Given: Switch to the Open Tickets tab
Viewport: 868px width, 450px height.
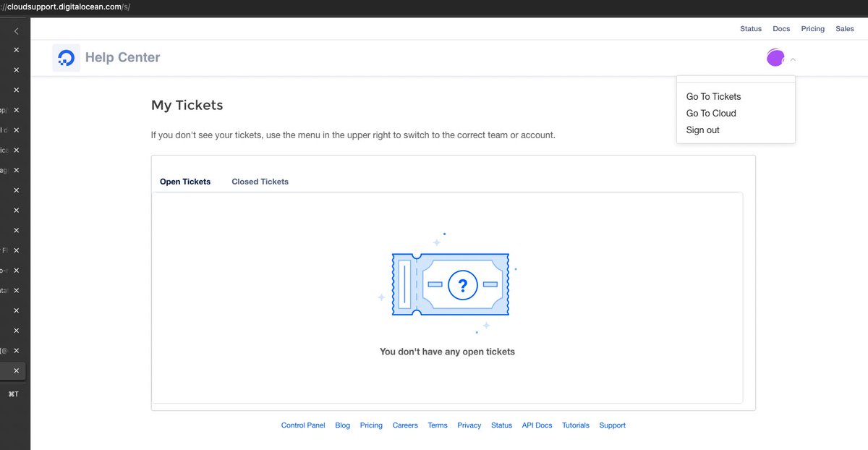Looking at the screenshot, I should pyautogui.click(x=185, y=182).
